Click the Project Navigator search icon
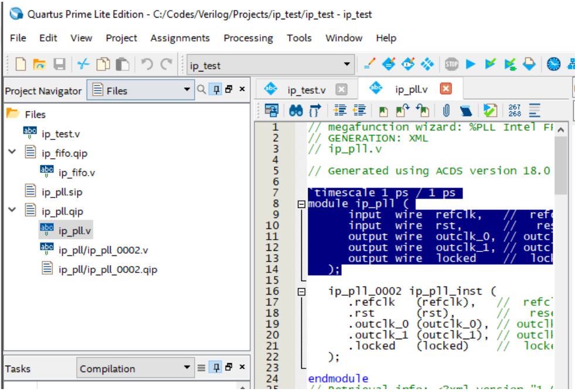 click(201, 89)
